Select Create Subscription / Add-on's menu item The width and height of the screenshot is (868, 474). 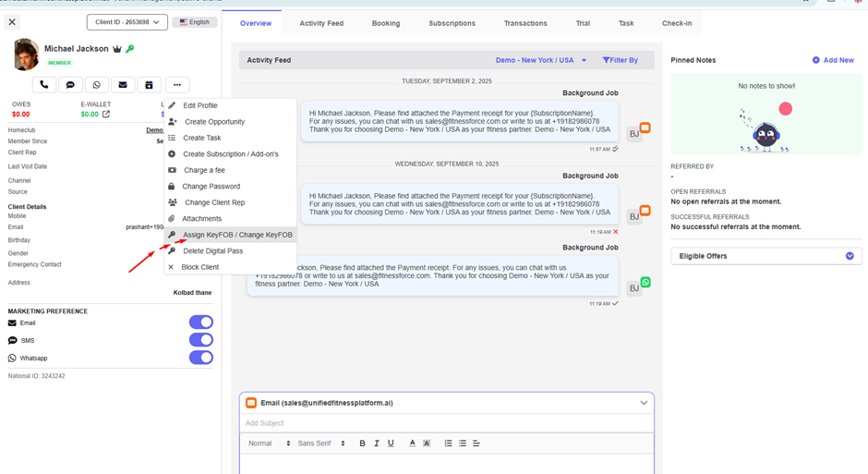pyautogui.click(x=230, y=154)
